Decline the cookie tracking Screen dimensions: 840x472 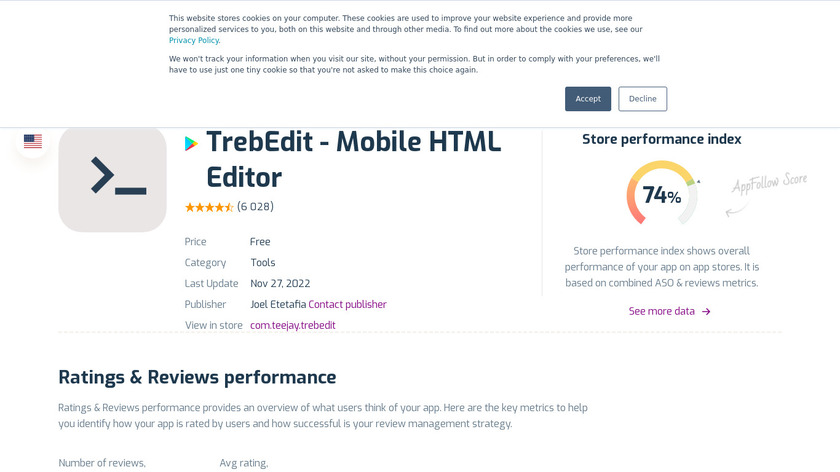642,99
